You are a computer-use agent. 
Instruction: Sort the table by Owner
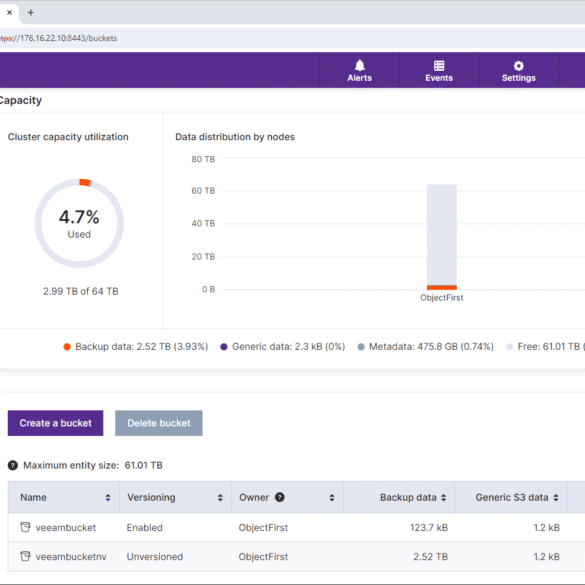click(x=332, y=497)
